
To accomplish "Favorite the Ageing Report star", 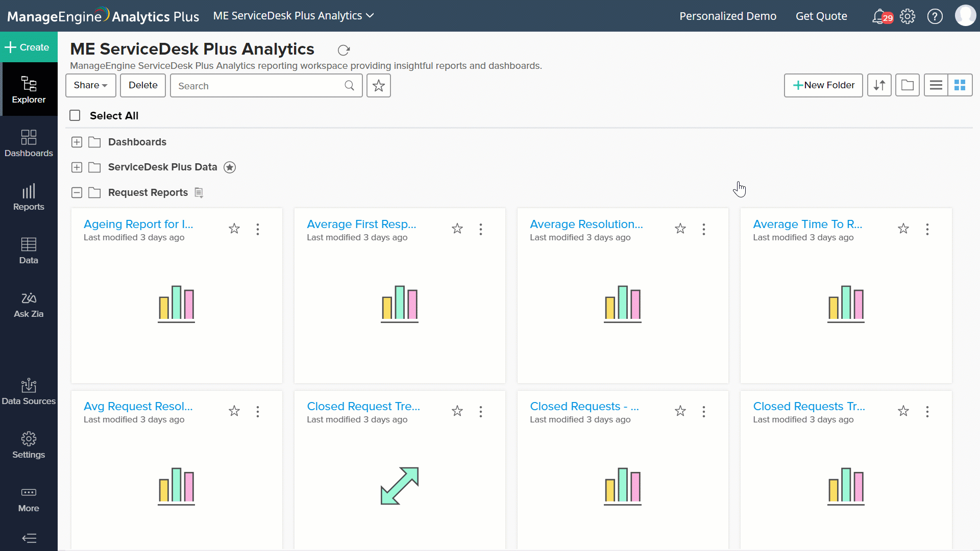I will pyautogui.click(x=234, y=229).
